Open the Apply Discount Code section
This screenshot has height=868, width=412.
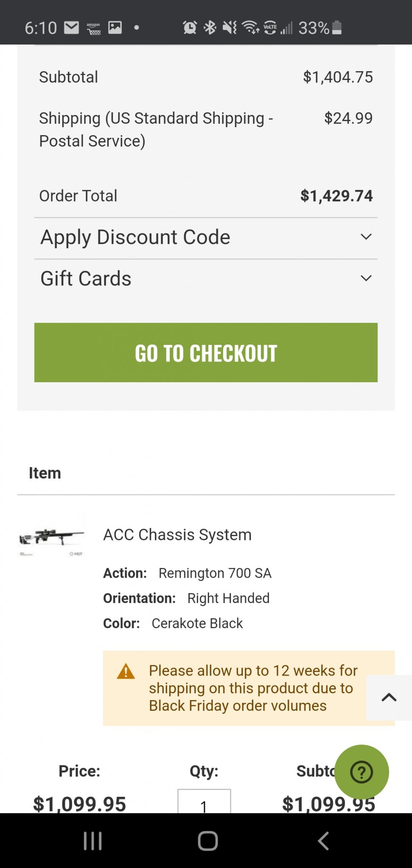[x=206, y=237]
